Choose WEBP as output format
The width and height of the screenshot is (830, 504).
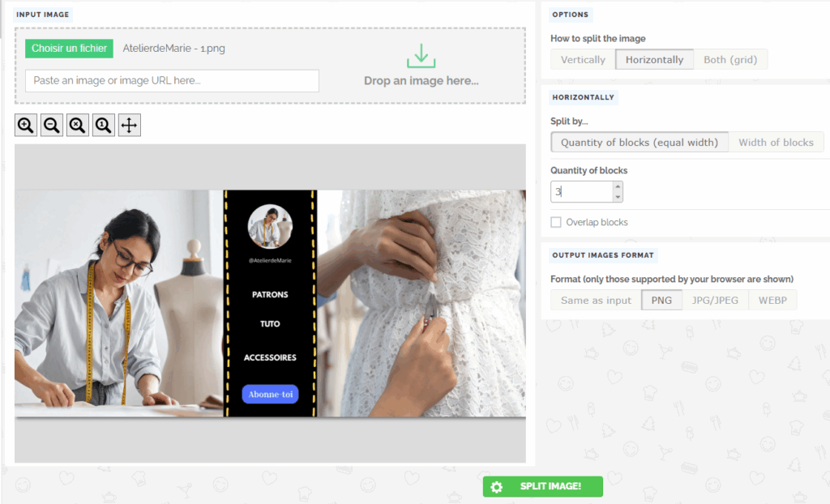click(772, 299)
